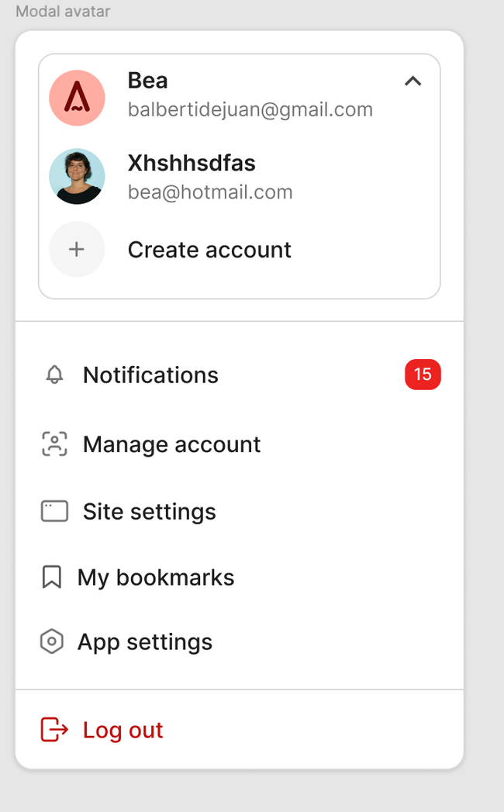504x812 pixels.
Task: Click the red Log out door icon
Action: [54, 730]
